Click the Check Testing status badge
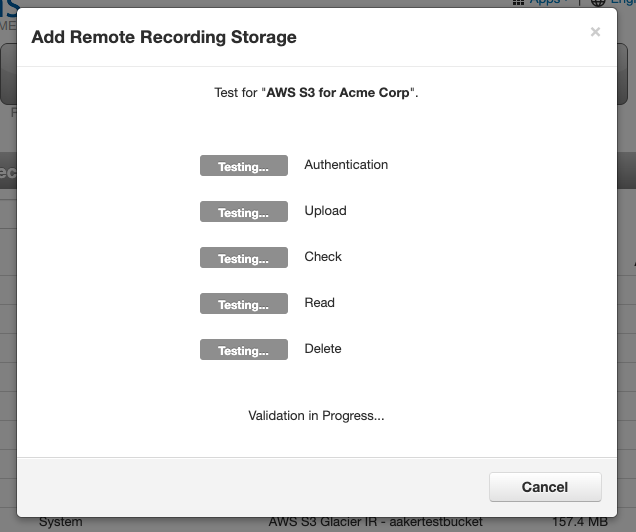Image resolution: width=636 pixels, height=532 pixels. point(244,257)
